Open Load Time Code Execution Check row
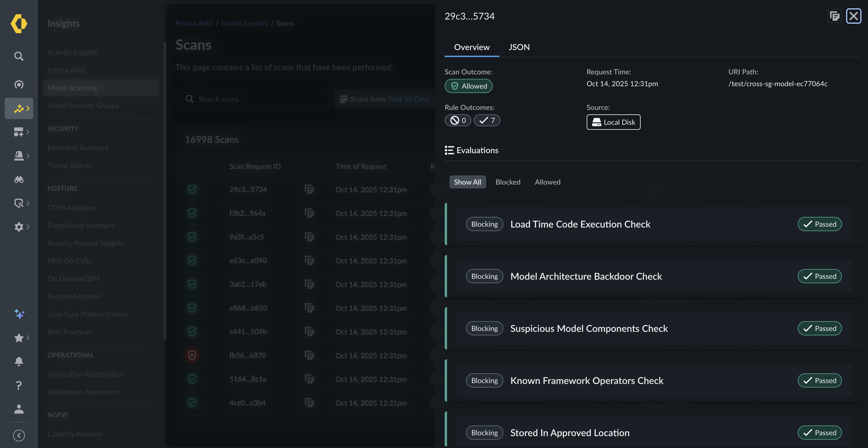The image size is (868, 448). pyautogui.click(x=580, y=224)
